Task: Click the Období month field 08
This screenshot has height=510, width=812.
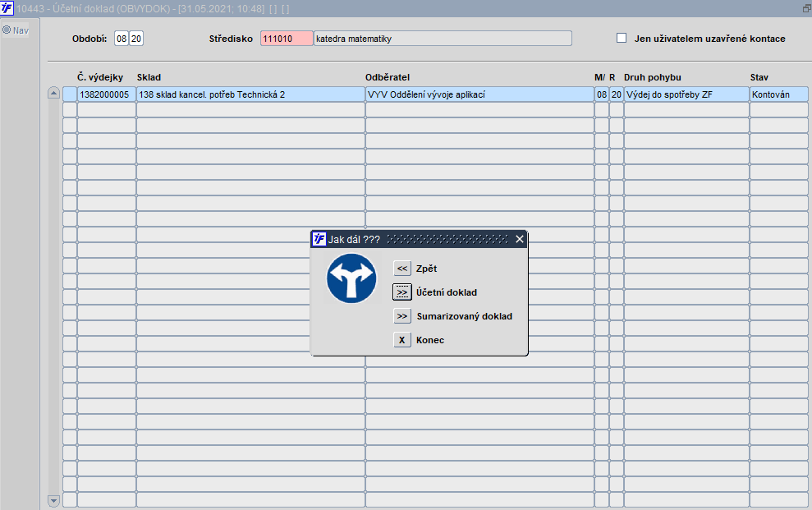Action: [122, 39]
